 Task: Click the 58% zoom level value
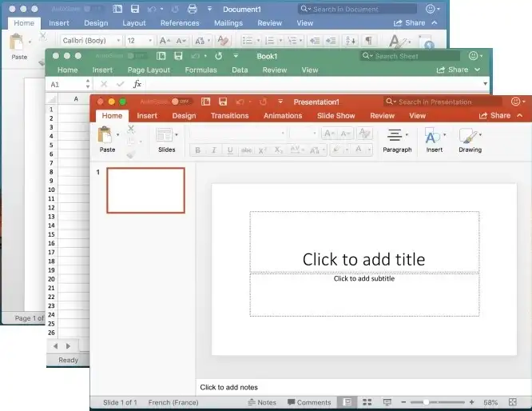click(490, 402)
